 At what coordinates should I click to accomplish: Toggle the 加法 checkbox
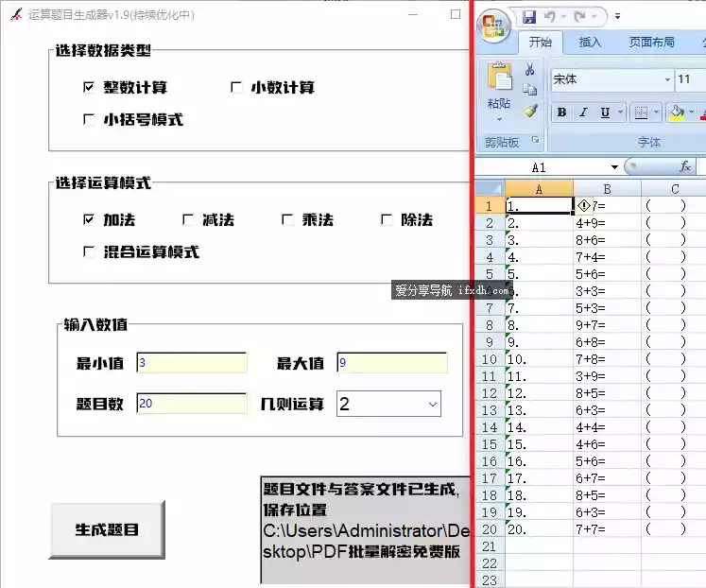[89, 219]
